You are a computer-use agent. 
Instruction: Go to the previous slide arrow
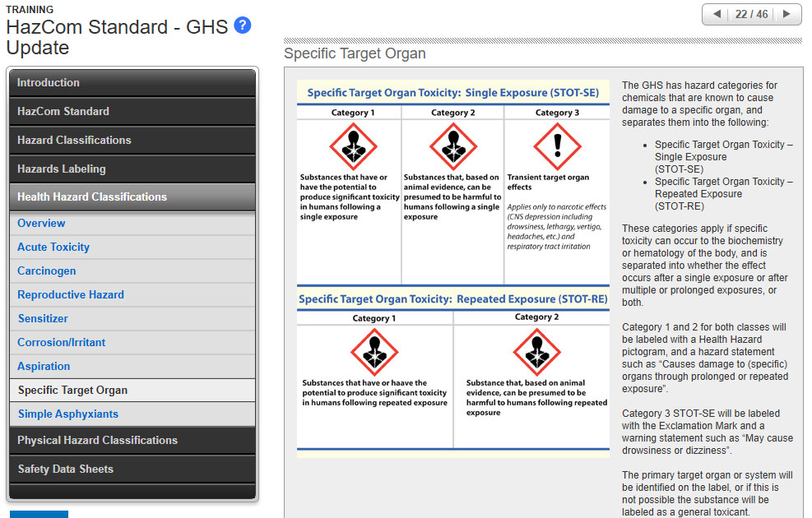click(x=717, y=14)
